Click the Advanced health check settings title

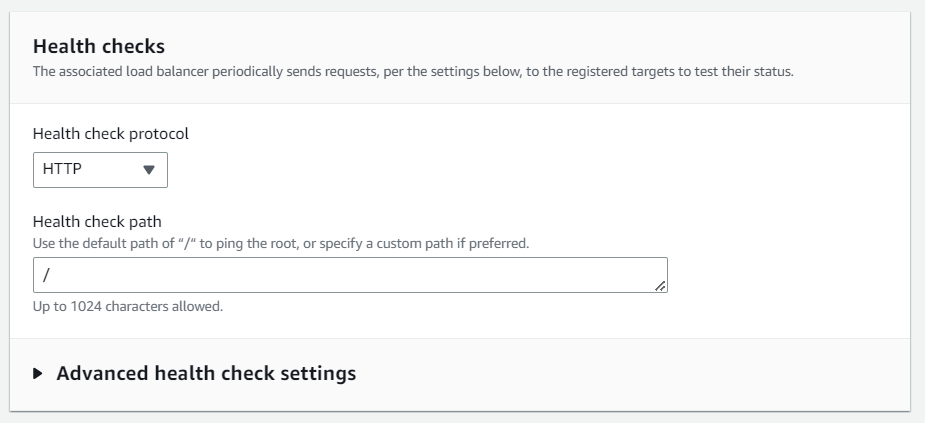point(206,374)
